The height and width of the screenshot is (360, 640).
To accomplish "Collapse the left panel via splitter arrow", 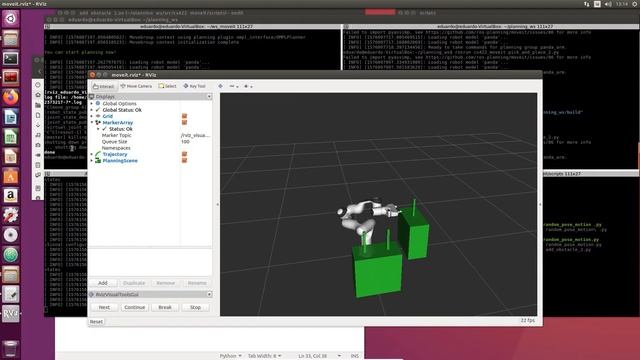I will pyautogui.click(x=217, y=204).
